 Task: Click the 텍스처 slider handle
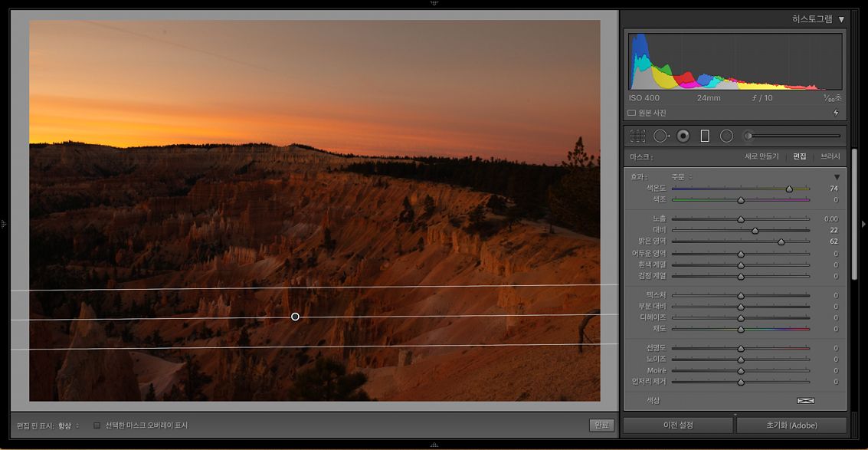(741, 295)
